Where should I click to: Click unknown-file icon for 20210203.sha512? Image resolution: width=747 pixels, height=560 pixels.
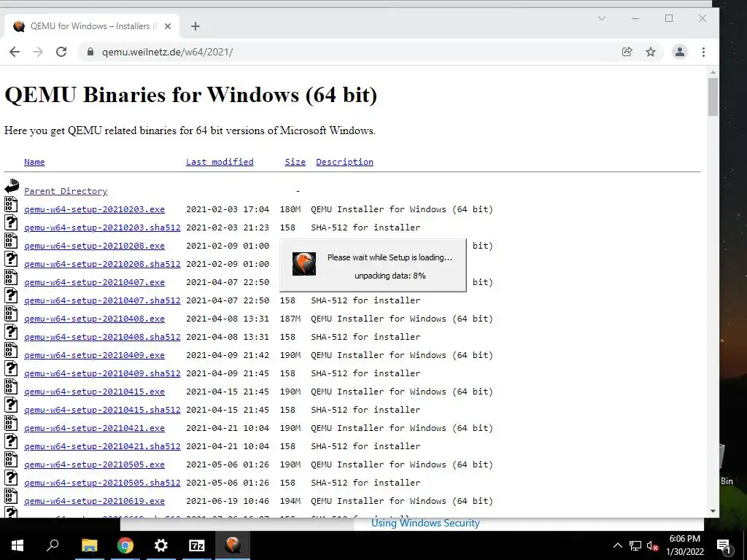pos(11,222)
